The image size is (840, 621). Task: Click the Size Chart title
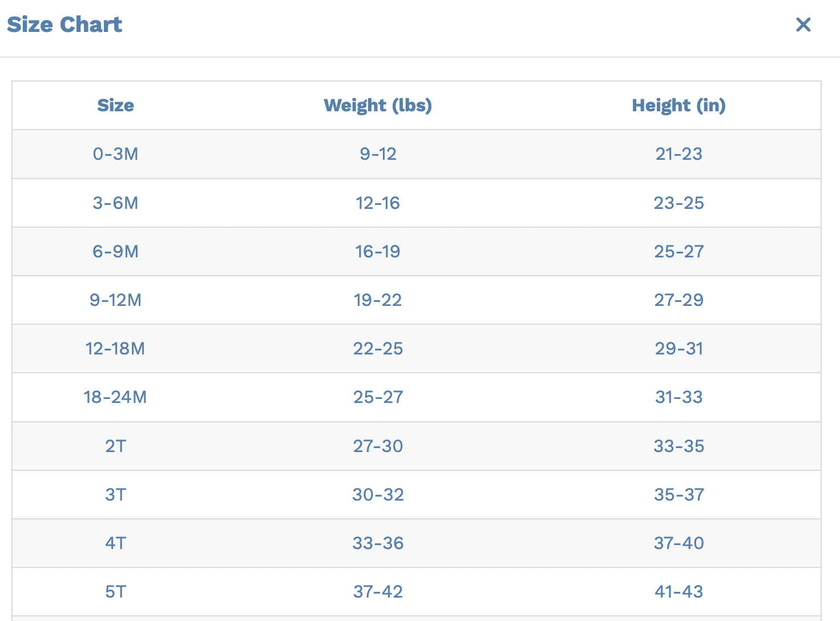click(x=64, y=25)
